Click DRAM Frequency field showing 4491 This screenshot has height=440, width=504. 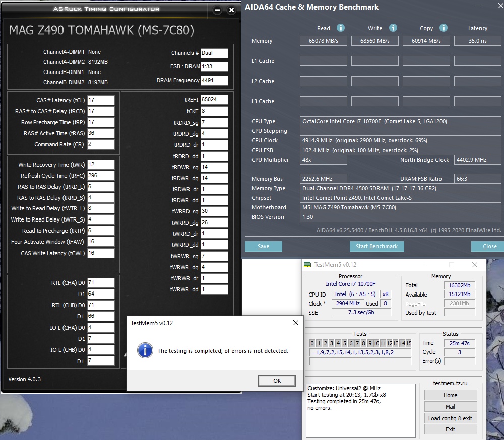tap(214, 80)
